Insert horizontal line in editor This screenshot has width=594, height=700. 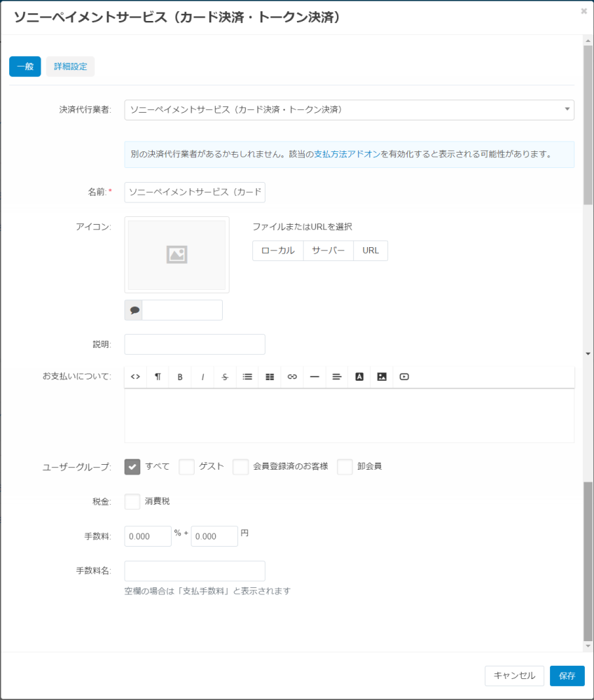pos(315,377)
